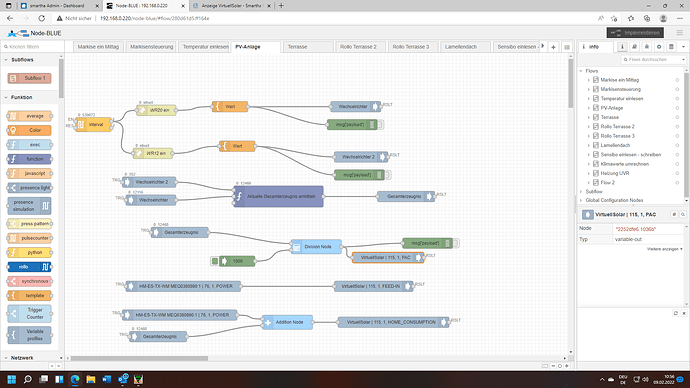
Task: Select the 'presence light' palette node
Action: [29, 188]
